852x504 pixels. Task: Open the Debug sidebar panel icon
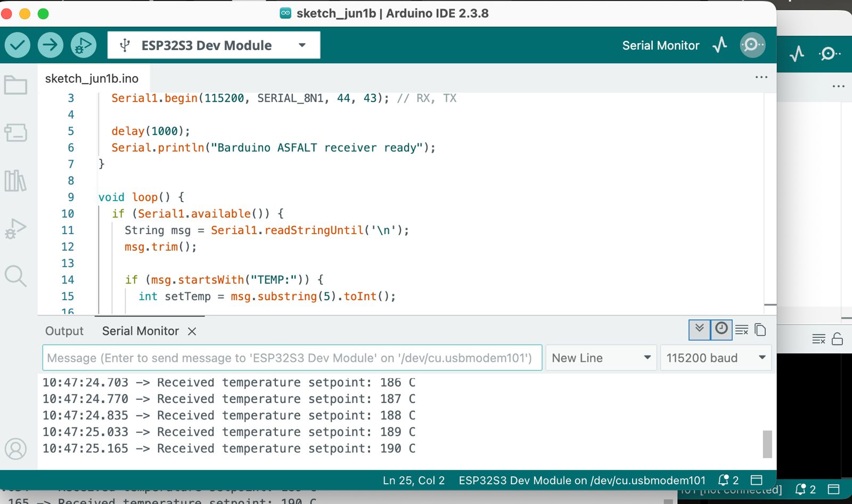tap(15, 229)
